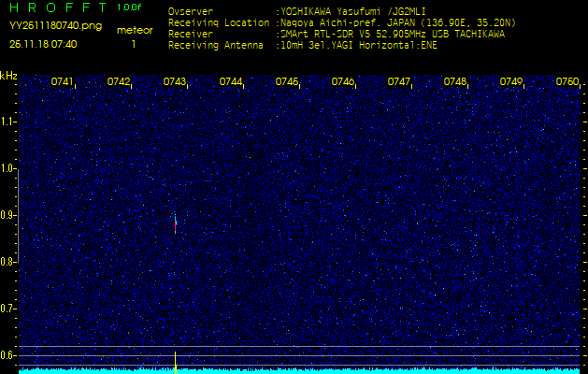The image size is (588, 374).
Task: Click the 'meteor' count label
Action: pyautogui.click(x=135, y=30)
